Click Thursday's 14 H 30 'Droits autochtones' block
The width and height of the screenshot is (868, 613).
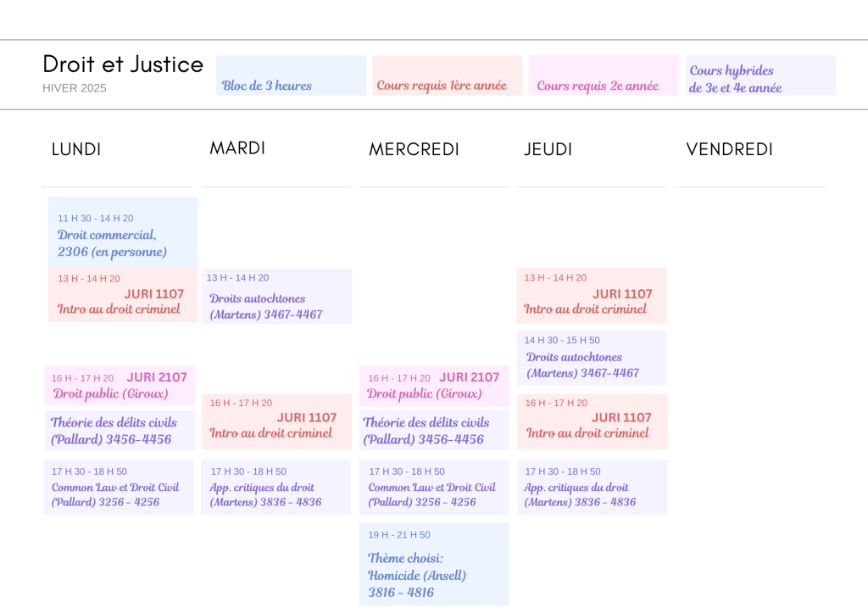pyautogui.click(x=592, y=358)
